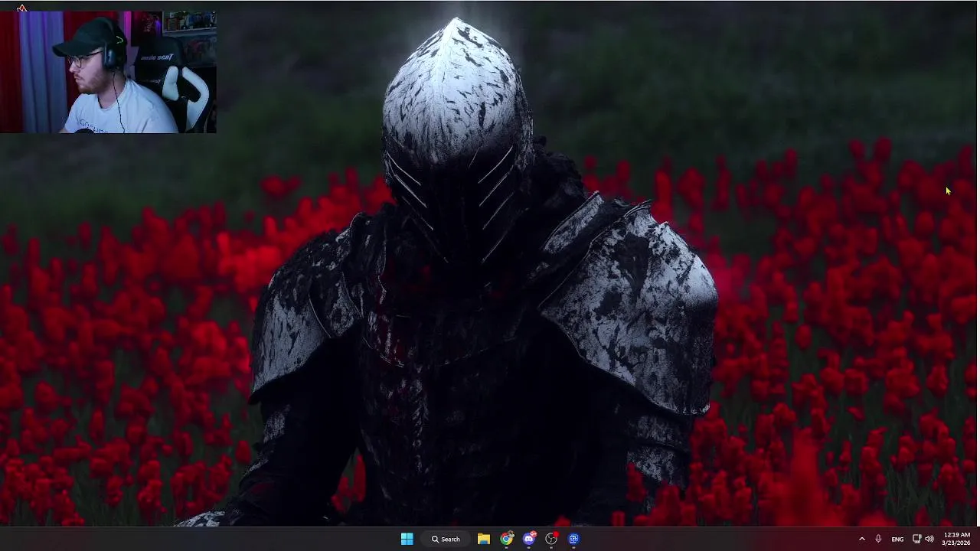Click the microphone tray icon
The height and width of the screenshot is (551, 980).
(878, 539)
